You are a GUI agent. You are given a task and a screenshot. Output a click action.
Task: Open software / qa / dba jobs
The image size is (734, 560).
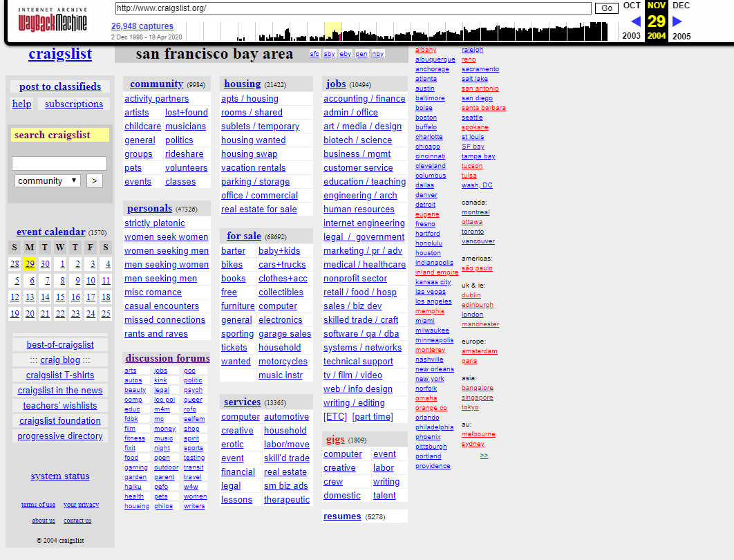click(361, 333)
